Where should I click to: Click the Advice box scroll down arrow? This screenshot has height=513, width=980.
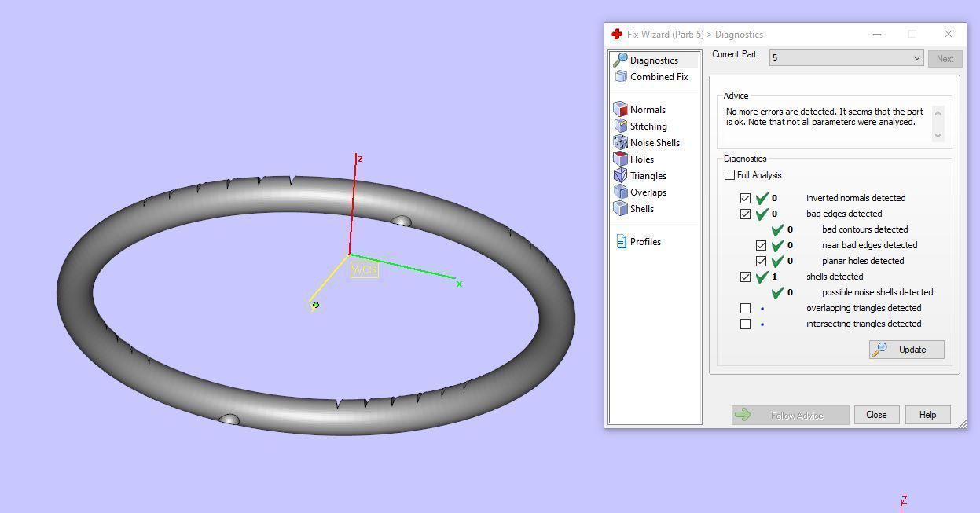pyautogui.click(x=938, y=136)
